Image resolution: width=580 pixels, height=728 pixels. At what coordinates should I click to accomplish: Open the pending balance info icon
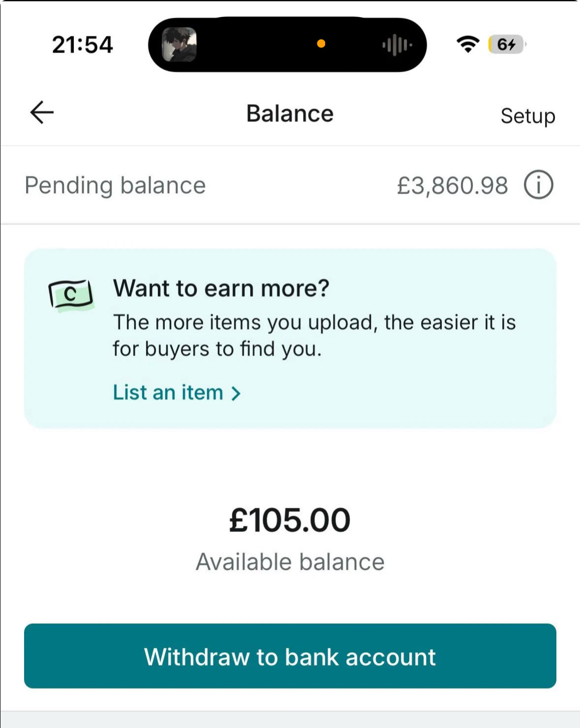[538, 185]
